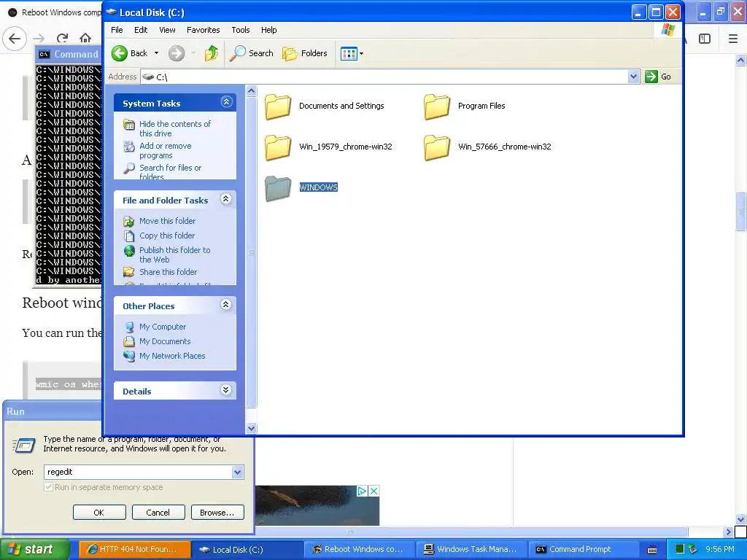This screenshot has height=560, width=747.
Task: Click Copy this folder
Action: 167,236
